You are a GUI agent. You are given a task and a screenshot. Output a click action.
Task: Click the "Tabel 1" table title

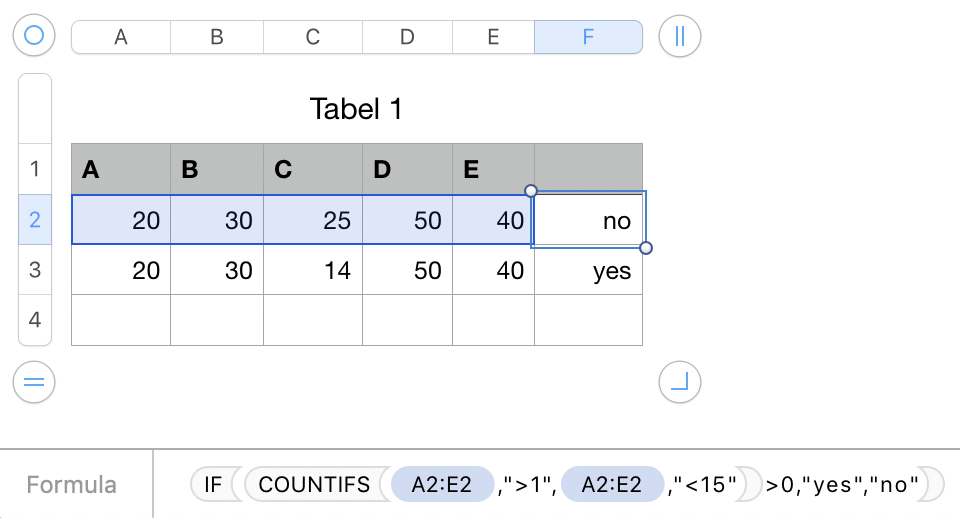point(356,108)
